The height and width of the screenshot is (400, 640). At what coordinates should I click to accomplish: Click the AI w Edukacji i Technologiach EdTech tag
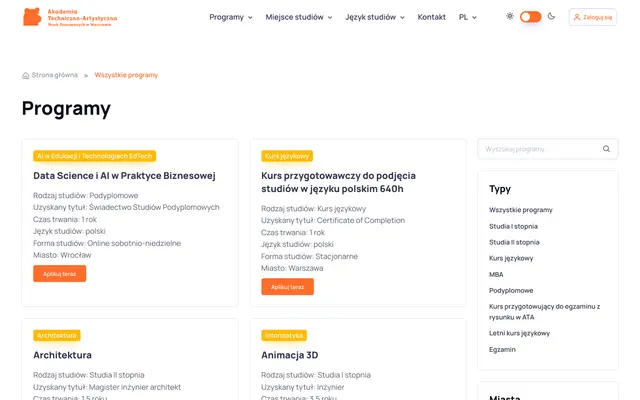pos(94,156)
